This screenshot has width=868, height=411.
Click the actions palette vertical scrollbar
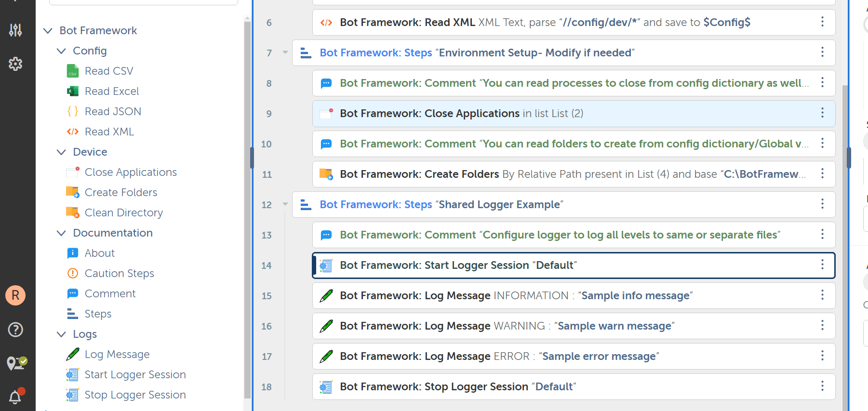247,207
